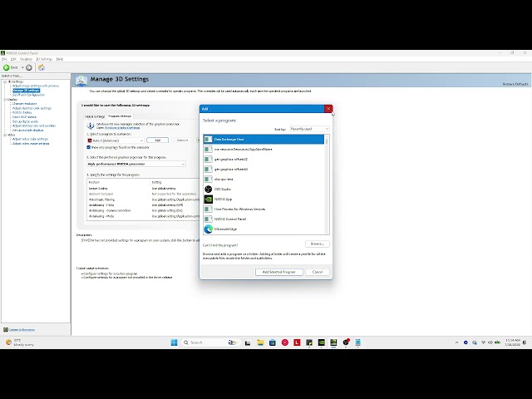Viewport: 532px width, 399px height.
Task: Open Microsoft Store from the taskbar
Action: click(x=273, y=342)
